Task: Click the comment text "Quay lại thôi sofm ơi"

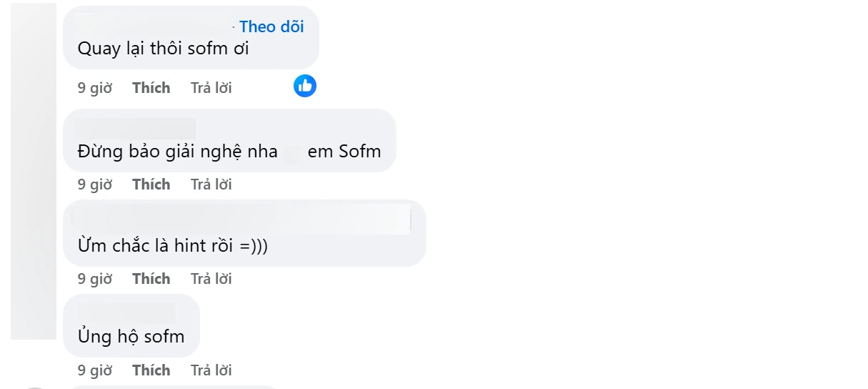Action: tap(163, 50)
